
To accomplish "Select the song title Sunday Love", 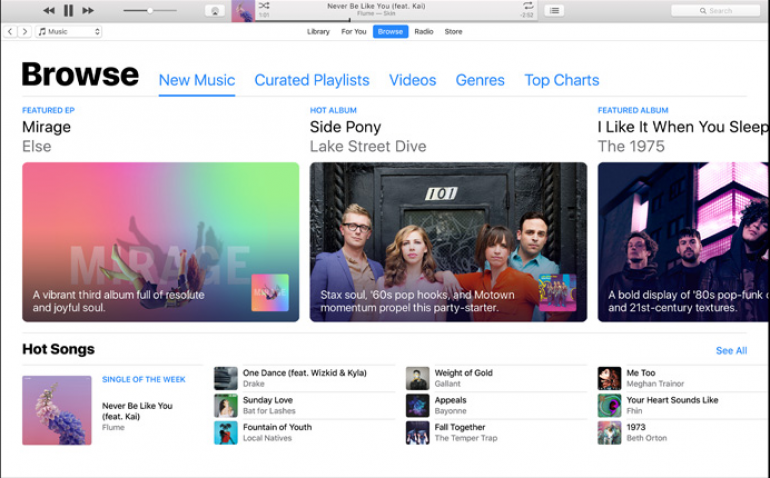I will tap(268, 400).
